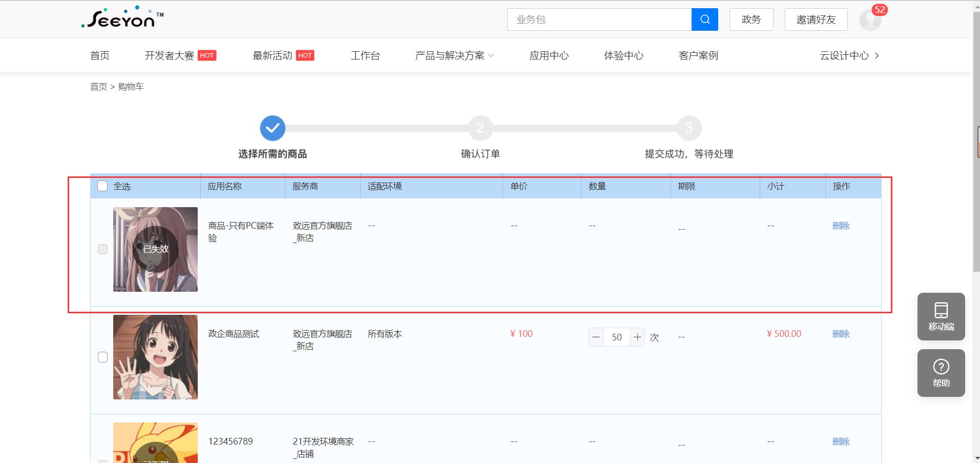The height and width of the screenshot is (463, 980).
Task: Click the step 3 circle indicator
Action: click(689, 128)
